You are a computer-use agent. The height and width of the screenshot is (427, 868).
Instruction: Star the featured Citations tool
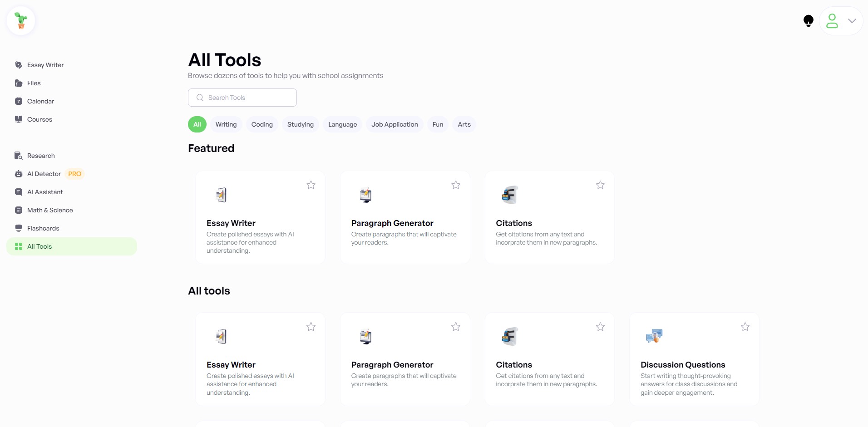click(x=600, y=185)
